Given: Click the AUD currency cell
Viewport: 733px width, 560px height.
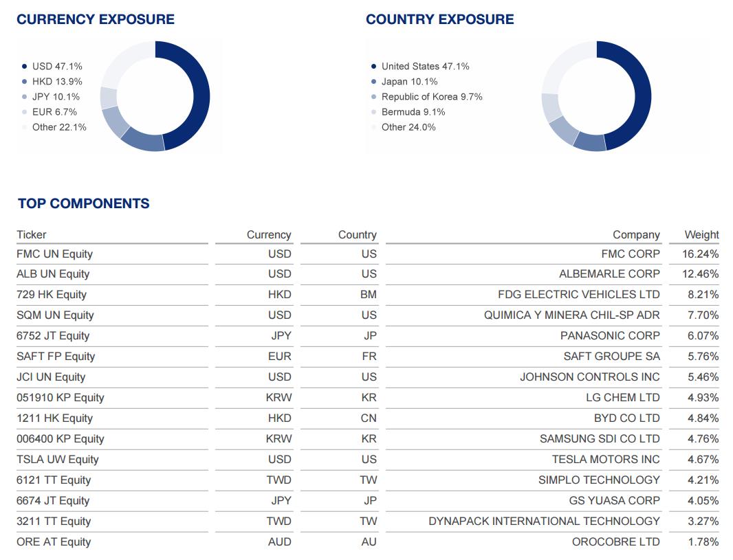Looking at the screenshot, I should [280, 541].
